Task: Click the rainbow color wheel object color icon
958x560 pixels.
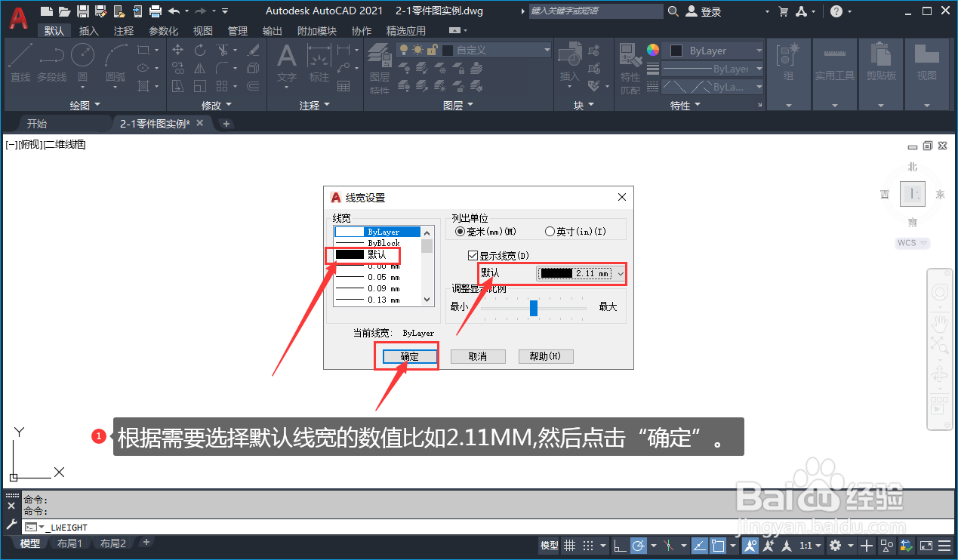Action: click(x=653, y=50)
